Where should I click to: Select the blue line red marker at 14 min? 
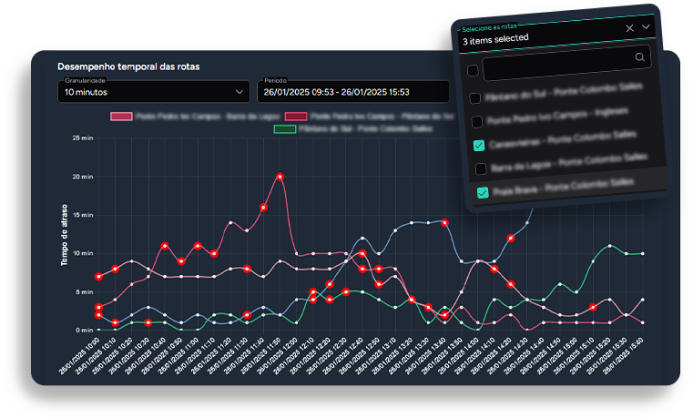point(445,223)
